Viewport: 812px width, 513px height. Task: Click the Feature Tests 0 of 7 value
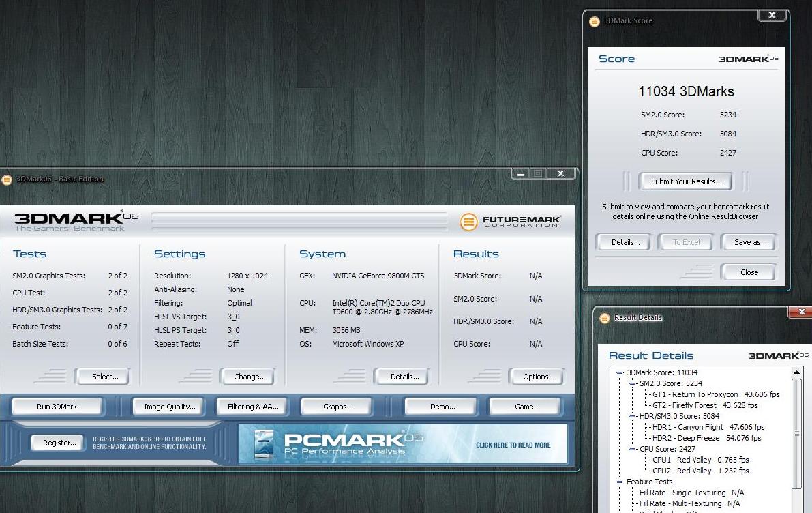coord(117,327)
